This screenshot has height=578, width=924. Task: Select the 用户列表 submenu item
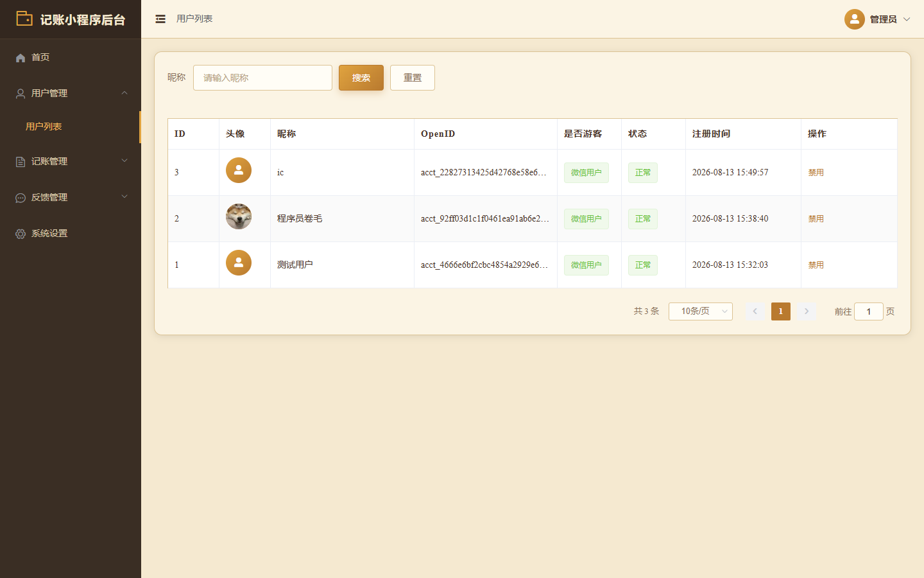[71, 127]
